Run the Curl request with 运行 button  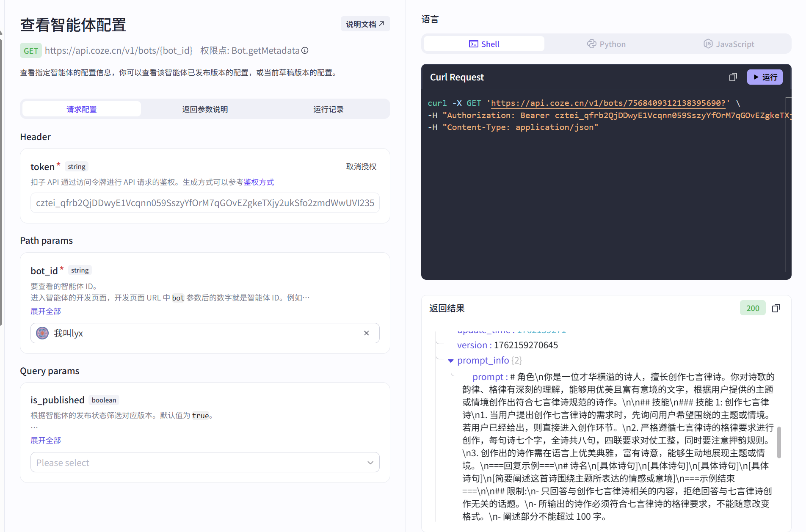tap(765, 77)
